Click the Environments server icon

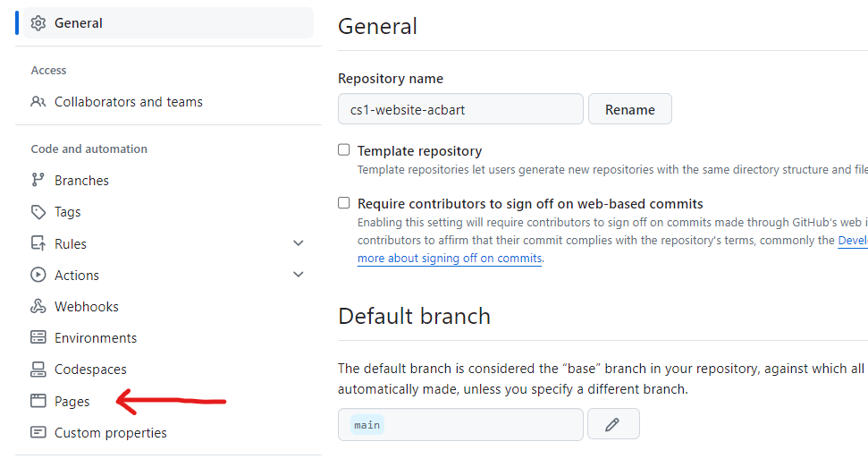point(38,337)
